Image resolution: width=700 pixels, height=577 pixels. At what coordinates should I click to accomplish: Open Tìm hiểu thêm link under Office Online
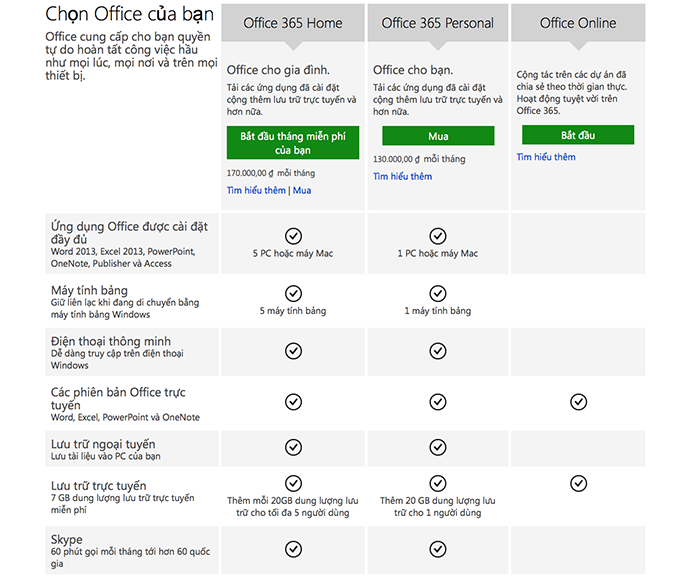click(x=546, y=157)
